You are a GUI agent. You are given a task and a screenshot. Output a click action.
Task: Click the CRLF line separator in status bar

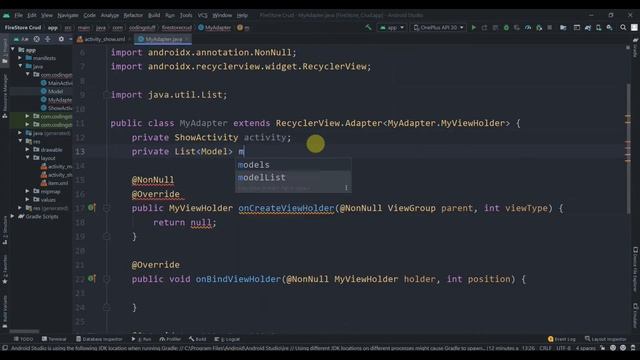click(x=545, y=348)
